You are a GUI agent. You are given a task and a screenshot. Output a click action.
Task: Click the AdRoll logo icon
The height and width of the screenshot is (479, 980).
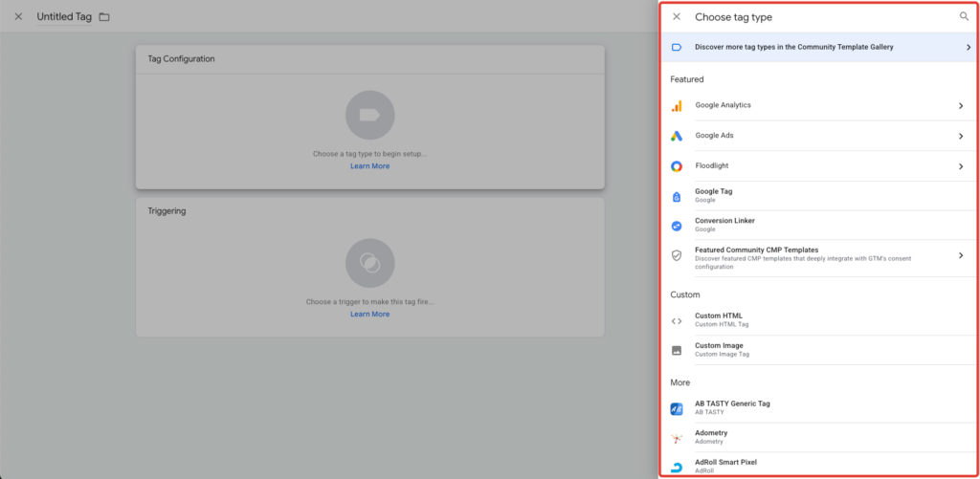pos(677,468)
